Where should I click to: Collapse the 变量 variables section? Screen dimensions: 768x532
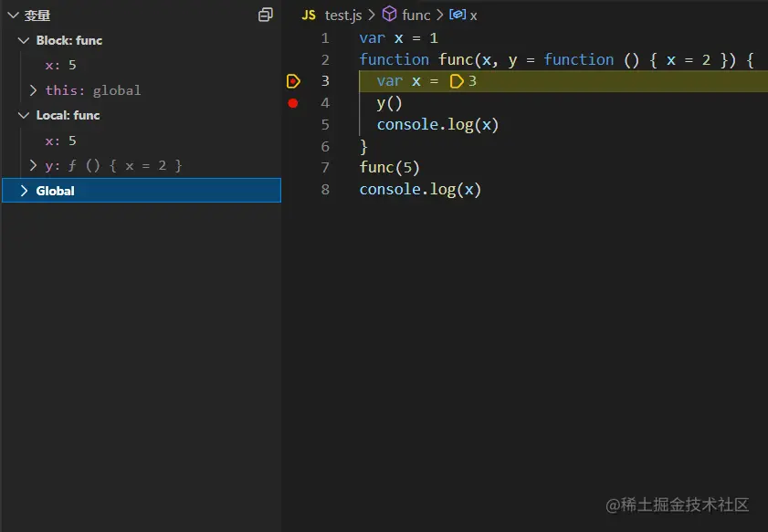[x=13, y=16]
